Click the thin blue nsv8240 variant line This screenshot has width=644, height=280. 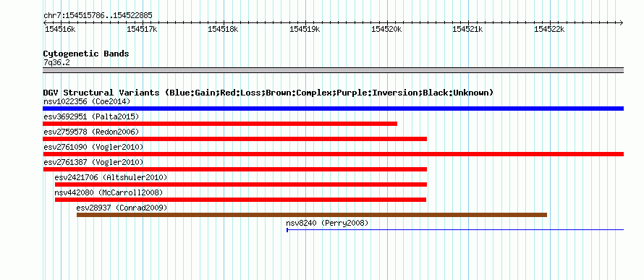click(455, 230)
